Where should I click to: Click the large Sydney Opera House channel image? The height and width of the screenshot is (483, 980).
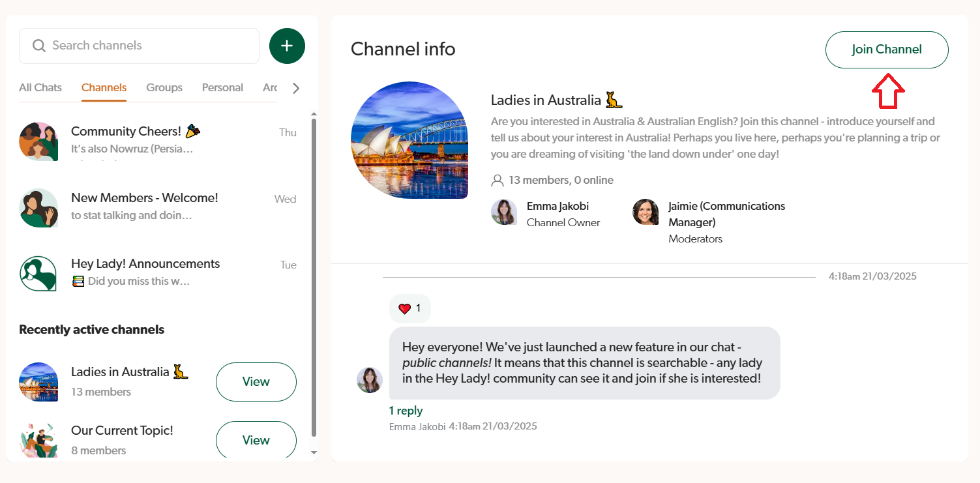pos(409,140)
